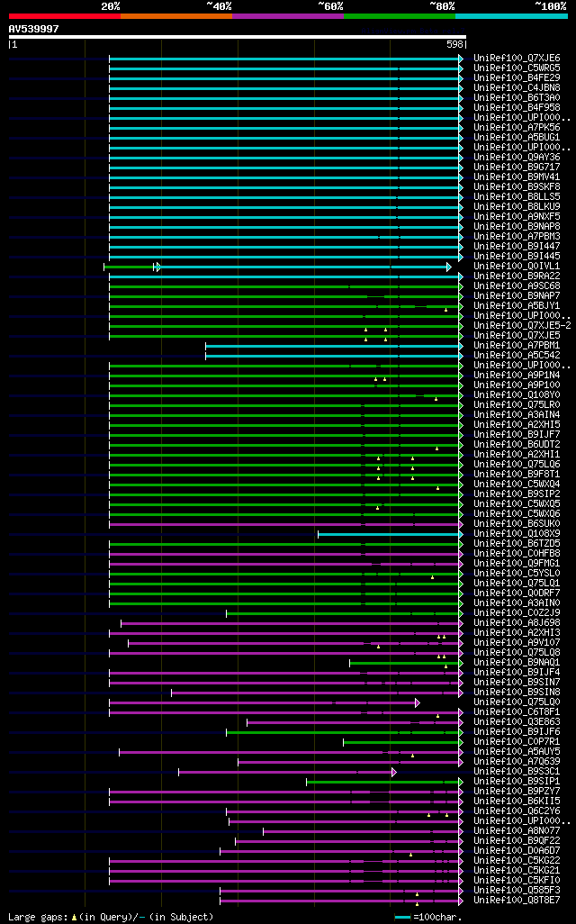576x924 pixels.
Task: Select hit UniRef100_A3AIN4
Action: 517,415
